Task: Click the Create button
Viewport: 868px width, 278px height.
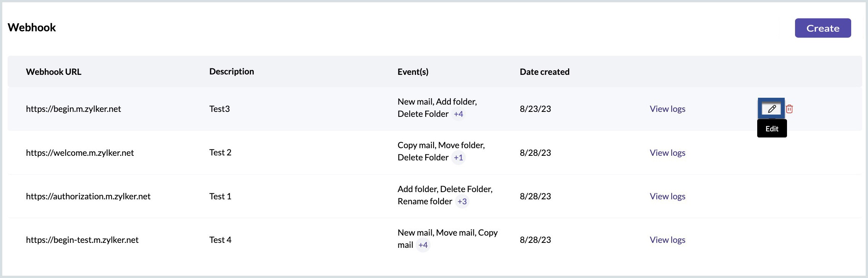Action: tap(823, 28)
